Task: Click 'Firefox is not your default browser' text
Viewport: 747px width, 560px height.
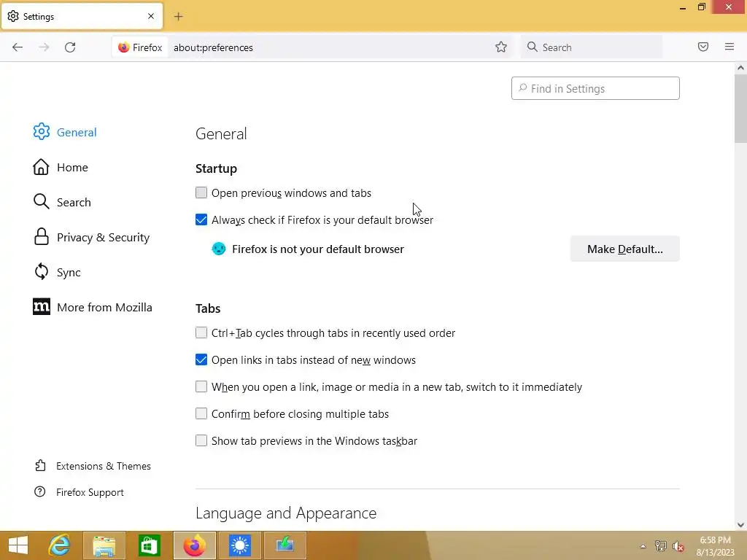Action: click(x=318, y=249)
